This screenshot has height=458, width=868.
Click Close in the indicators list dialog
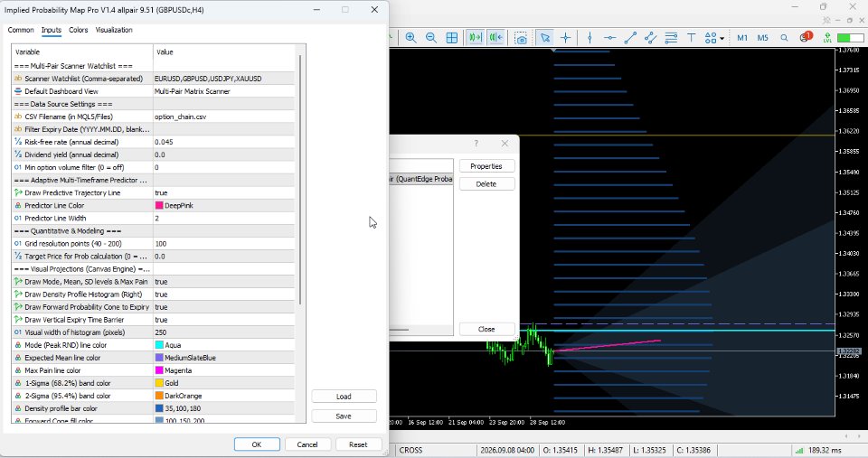coord(486,329)
